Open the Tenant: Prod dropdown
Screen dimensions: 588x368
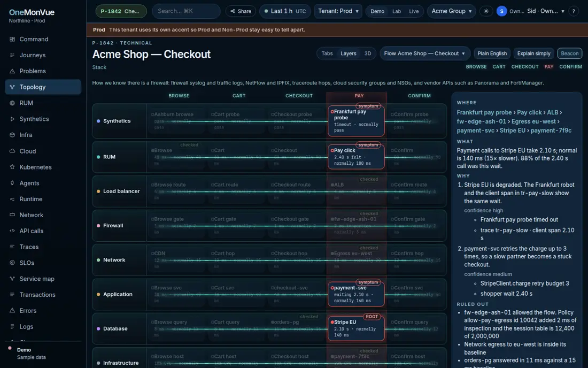(338, 11)
